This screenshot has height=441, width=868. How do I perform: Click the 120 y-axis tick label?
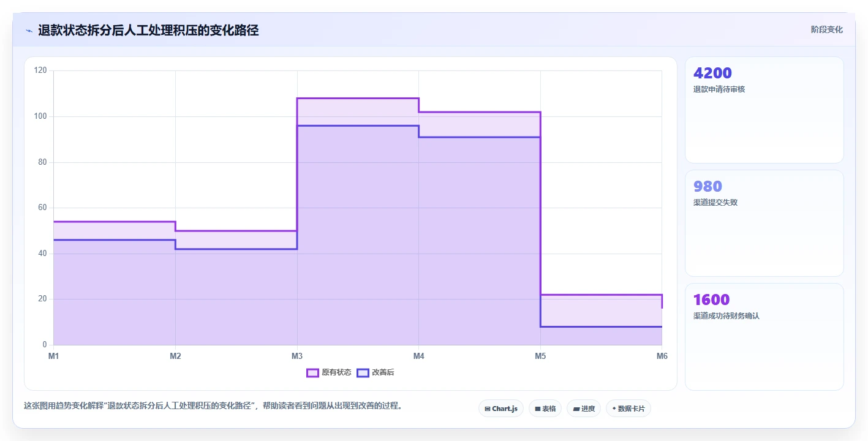(x=40, y=70)
